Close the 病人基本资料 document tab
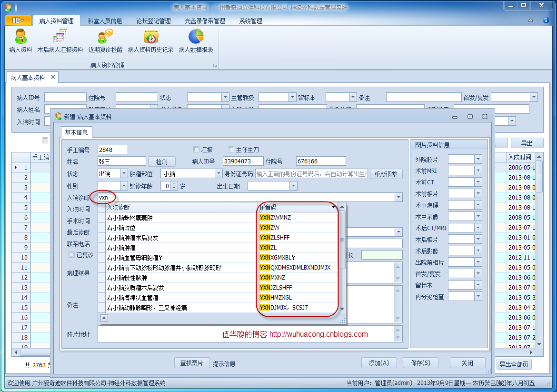Viewport: 557px width, 392px height. (x=53, y=77)
